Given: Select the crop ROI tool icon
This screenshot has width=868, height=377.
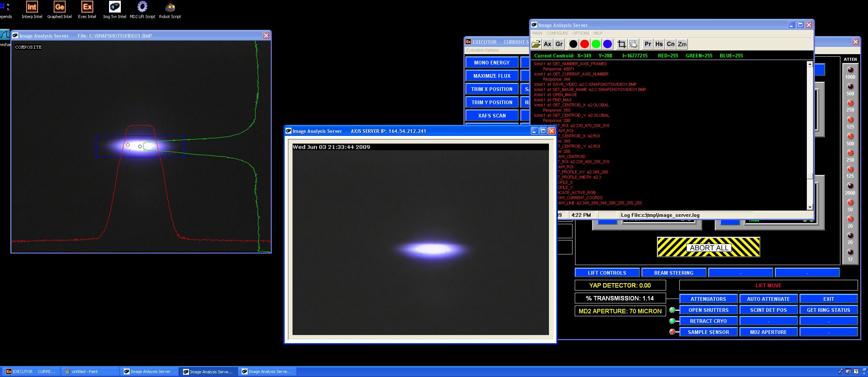Looking at the screenshot, I should point(622,44).
